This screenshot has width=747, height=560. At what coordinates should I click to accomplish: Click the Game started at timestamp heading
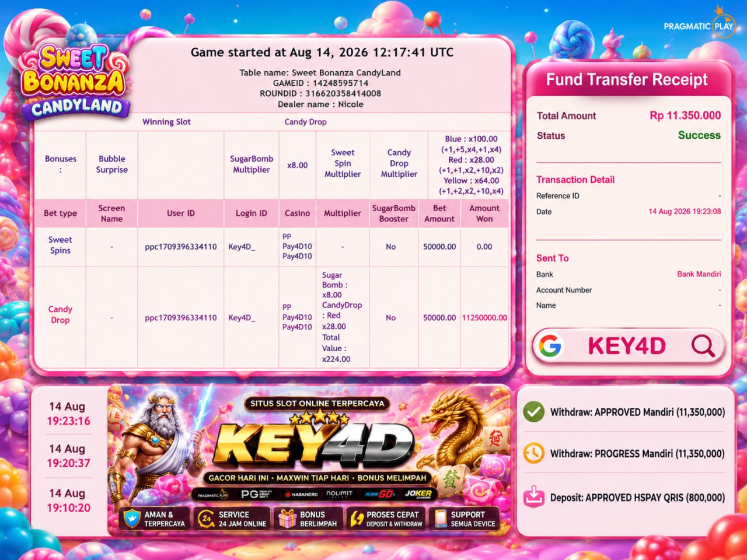(x=322, y=52)
